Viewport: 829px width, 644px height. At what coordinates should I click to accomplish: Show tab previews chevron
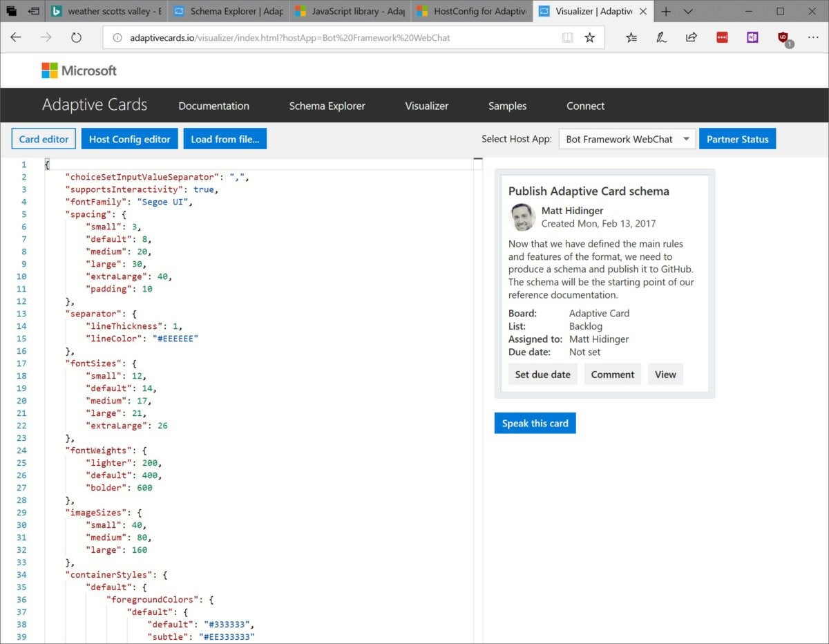688,11
